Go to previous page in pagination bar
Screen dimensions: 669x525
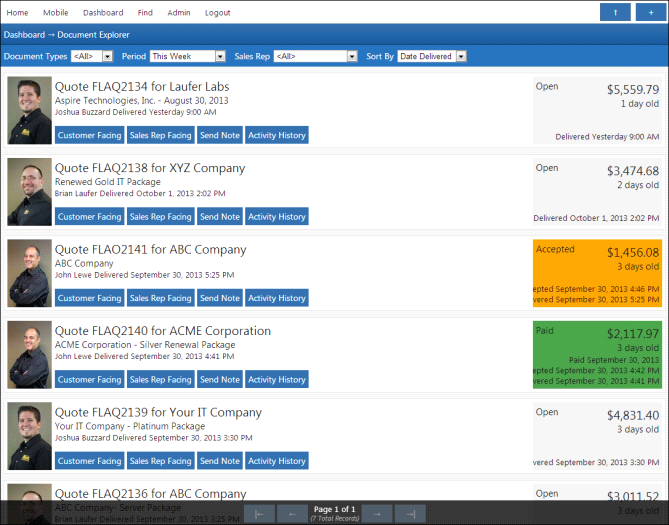pyautogui.click(x=292, y=513)
